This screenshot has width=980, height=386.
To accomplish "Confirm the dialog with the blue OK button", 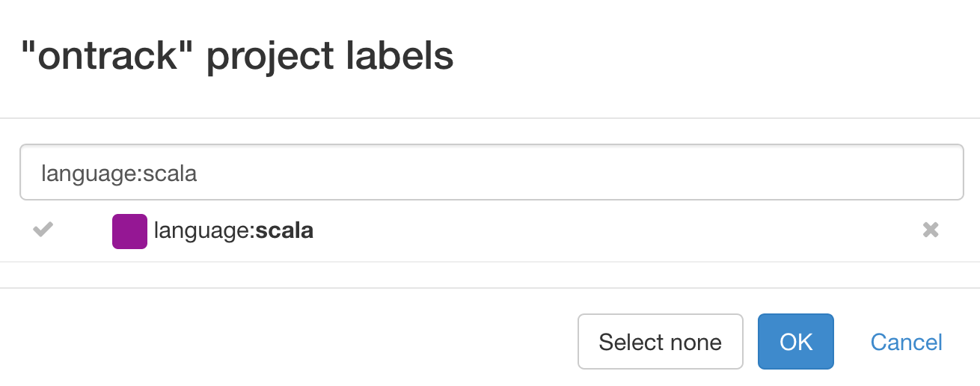I will pyautogui.click(x=795, y=342).
